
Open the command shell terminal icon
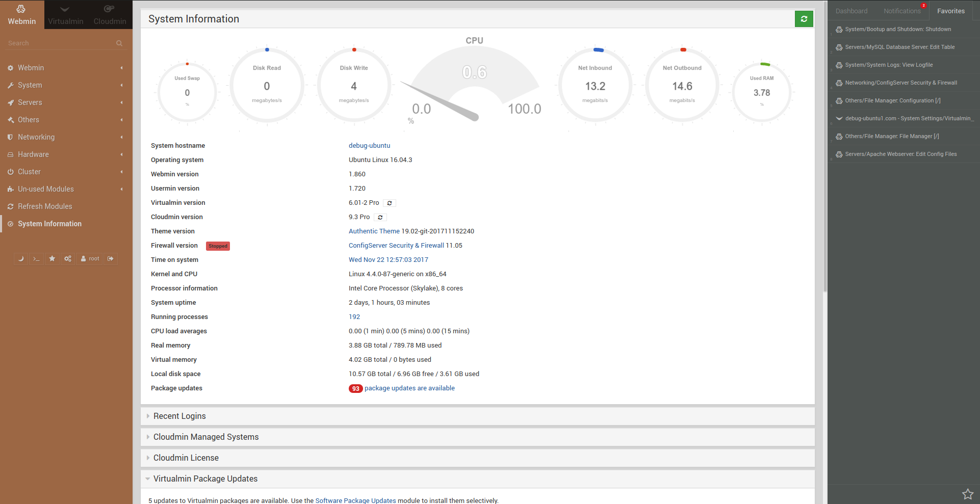(x=36, y=259)
